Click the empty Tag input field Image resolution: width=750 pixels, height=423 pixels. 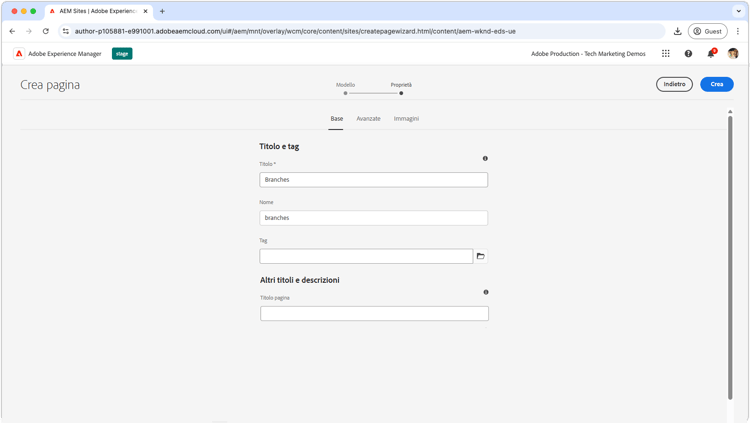(366, 256)
